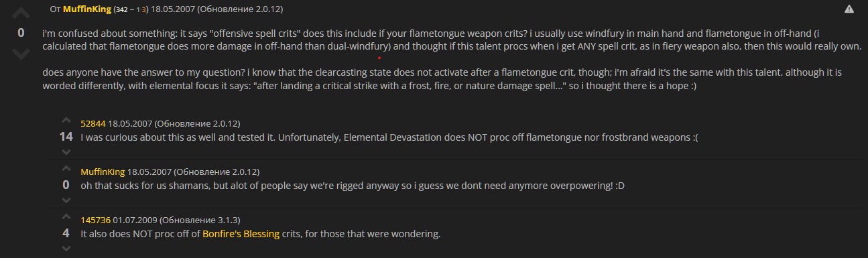Screen dimensions: 868x258
Task: Downvote reply by user 145736
Action: pyautogui.click(x=66, y=249)
